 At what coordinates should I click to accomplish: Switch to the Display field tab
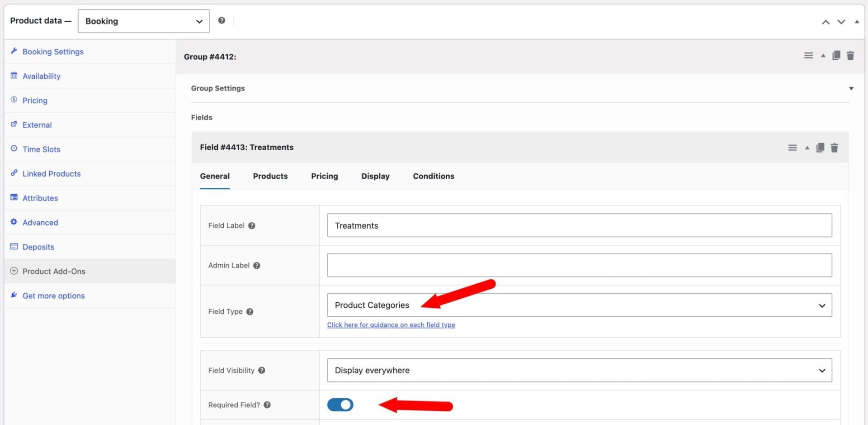[x=375, y=176]
